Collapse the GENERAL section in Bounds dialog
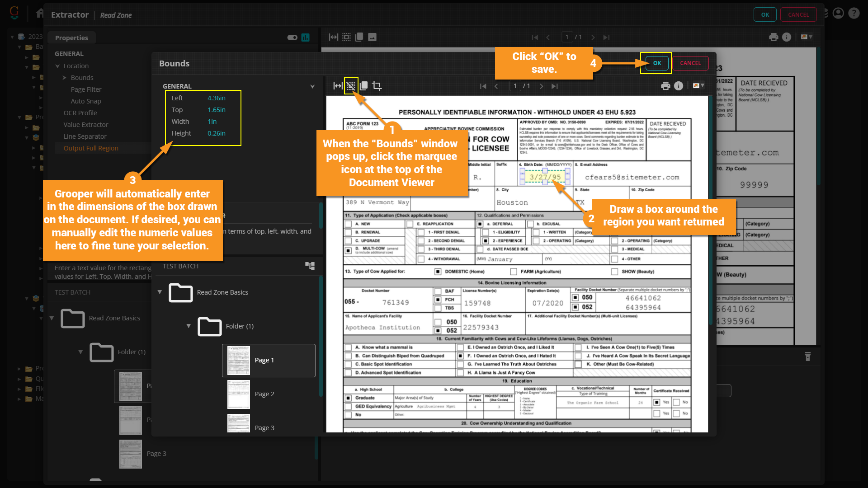The height and width of the screenshot is (488, 868). point(312,86)
